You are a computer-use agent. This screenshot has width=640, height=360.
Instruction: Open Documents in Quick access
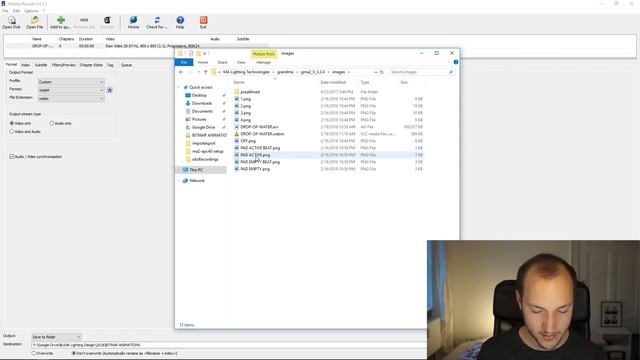tap(202, 111)
